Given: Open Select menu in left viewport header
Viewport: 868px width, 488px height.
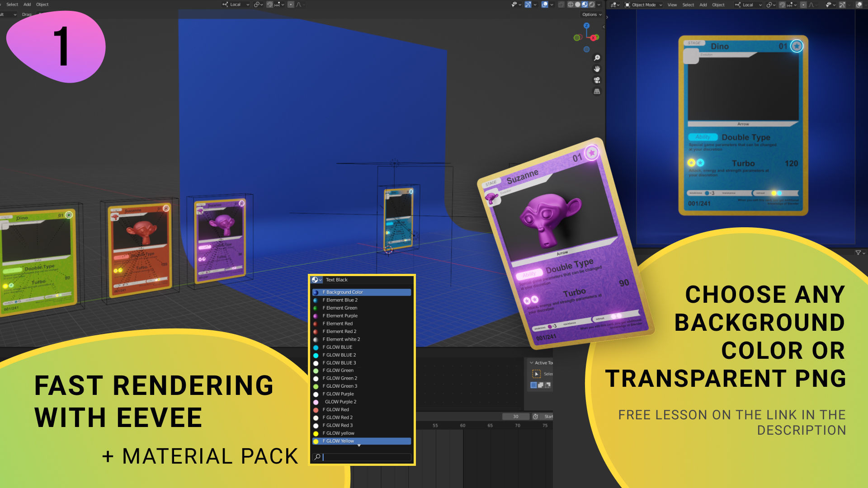Looking at the screenshot, I should (x=12, y=5).
